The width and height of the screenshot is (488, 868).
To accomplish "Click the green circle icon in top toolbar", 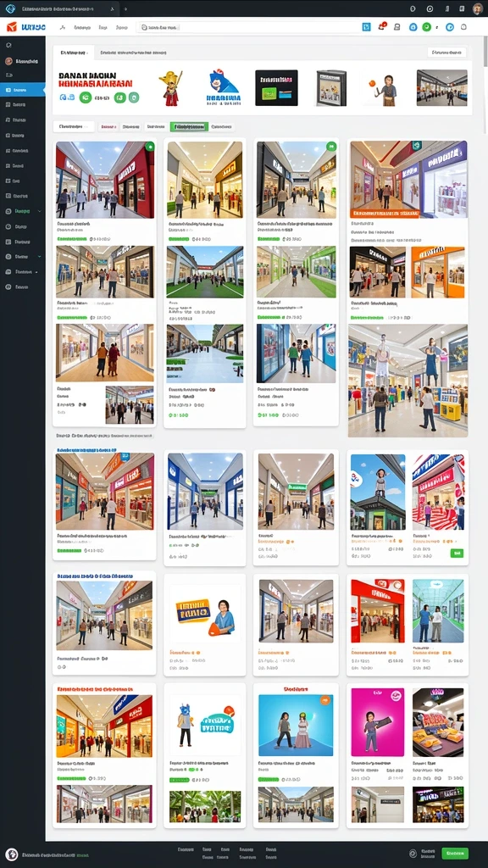I will point(427,26).
